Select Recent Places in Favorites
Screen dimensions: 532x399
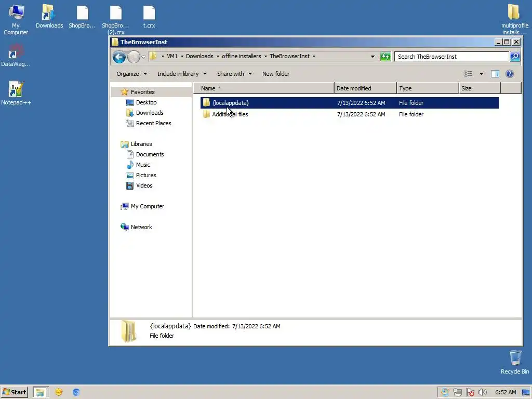pyautogui.click(x=153, y=123)
